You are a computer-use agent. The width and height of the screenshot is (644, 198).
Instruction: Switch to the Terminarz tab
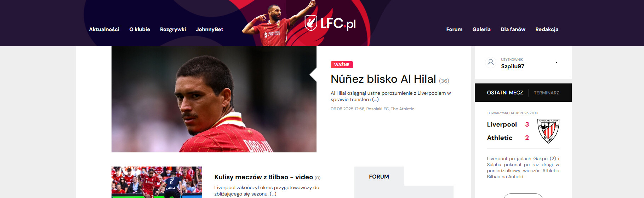point(546,93)
